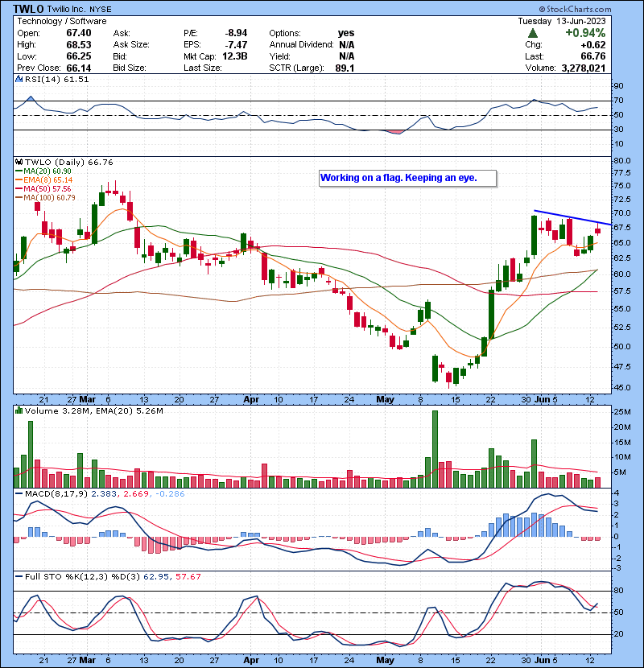The image size is (644, 668).
Task: Click the MACD histogram value -0.286
Action: pos(170,494)
